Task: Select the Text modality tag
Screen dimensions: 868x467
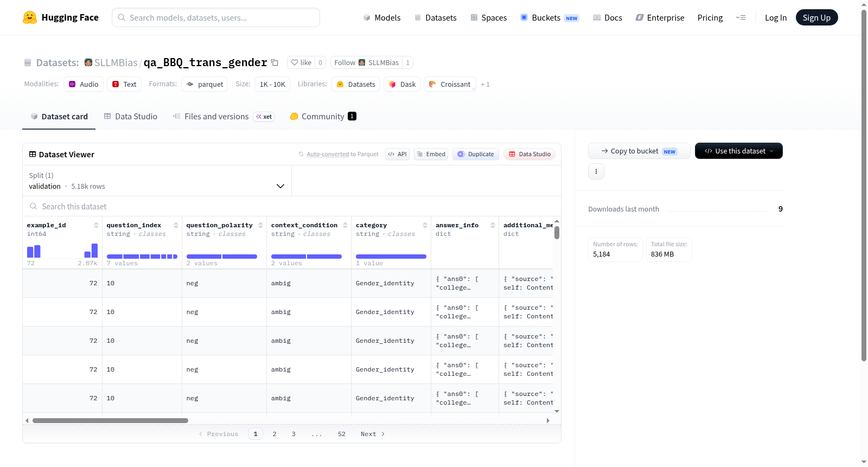Action: (x=124, y=84)
